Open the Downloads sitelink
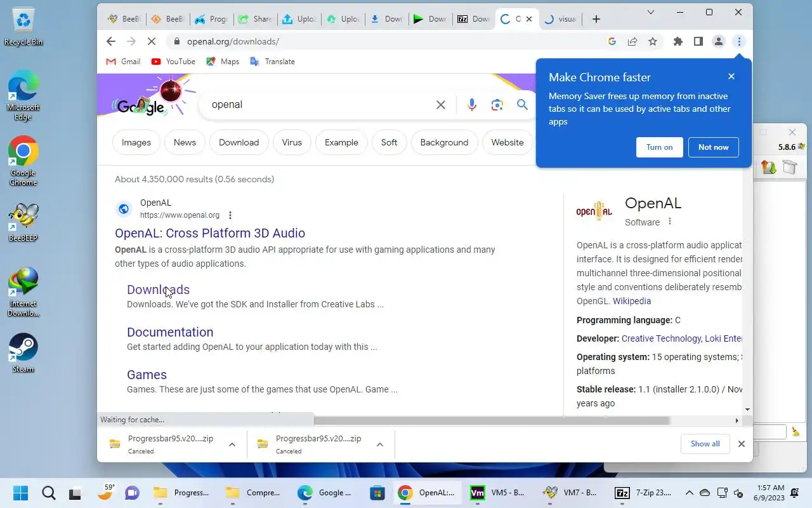 point(158,290)
